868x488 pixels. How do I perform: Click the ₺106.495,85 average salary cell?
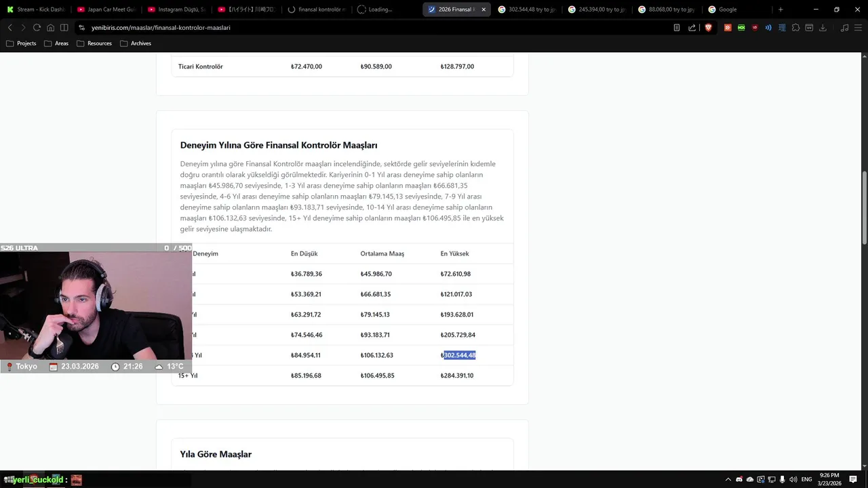point(377,375)
